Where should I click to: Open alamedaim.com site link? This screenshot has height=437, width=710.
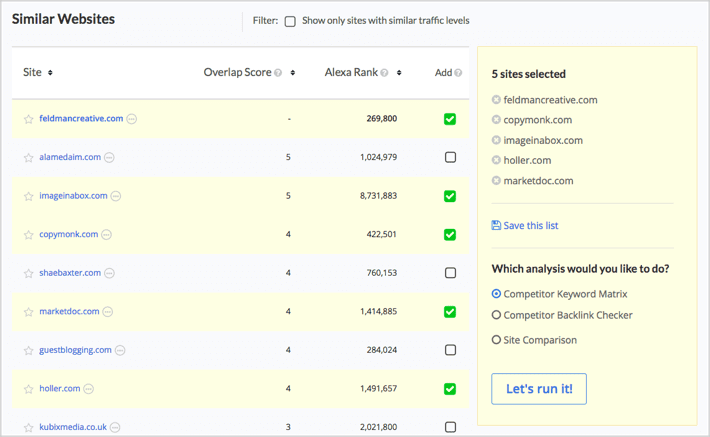point(70,157)
